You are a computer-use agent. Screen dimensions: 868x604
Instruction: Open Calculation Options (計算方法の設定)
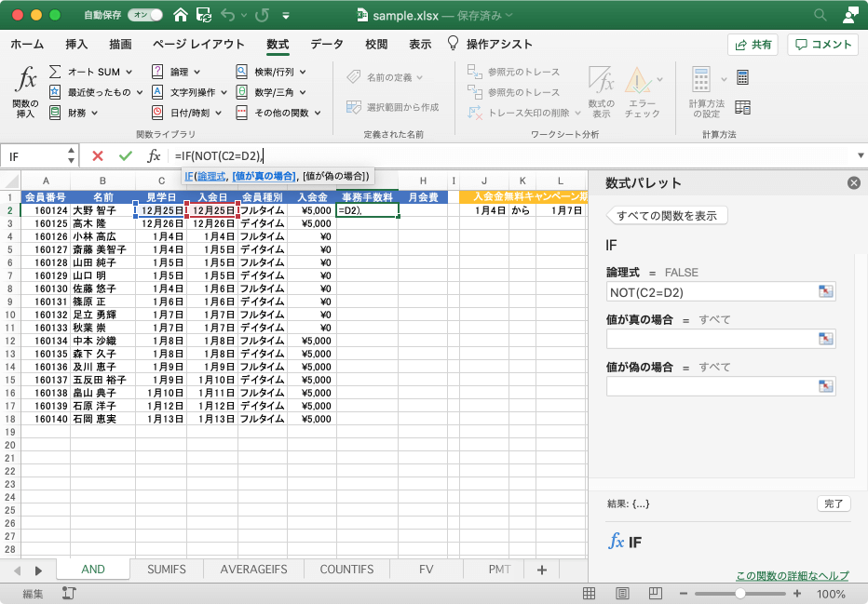(x=706, y=92)
